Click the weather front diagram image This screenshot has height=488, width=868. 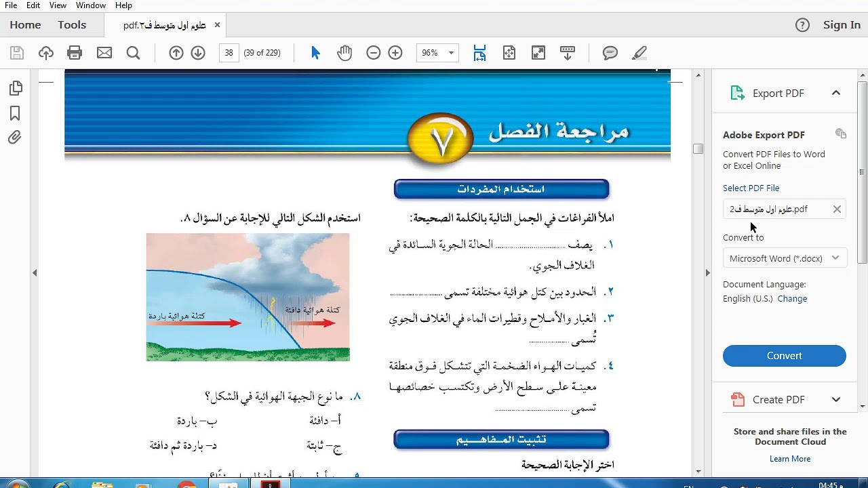click(x=248, y=297)
